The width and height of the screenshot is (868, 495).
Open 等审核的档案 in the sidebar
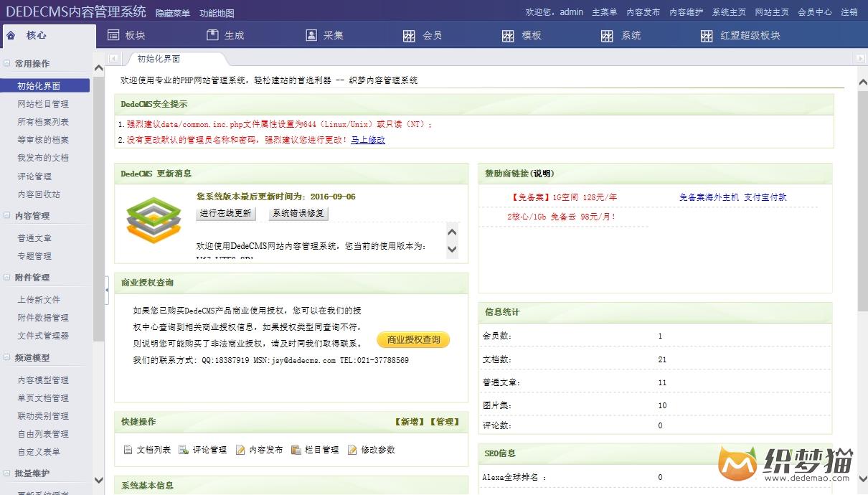[x=43, y=140]
